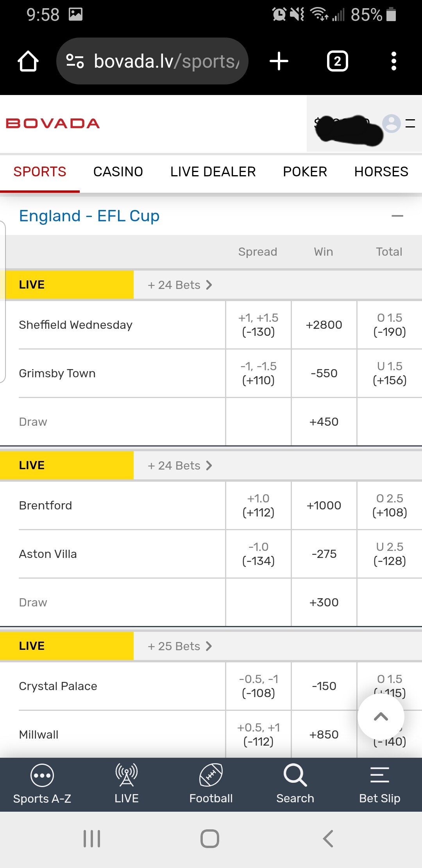Open the account profile icon
422x868 pixels.
click(392, 124)
